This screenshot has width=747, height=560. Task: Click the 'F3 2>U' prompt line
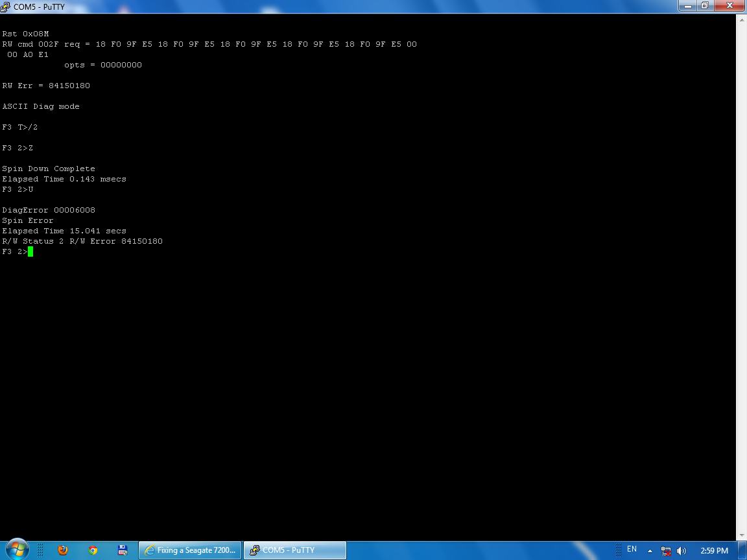point(18,189)
